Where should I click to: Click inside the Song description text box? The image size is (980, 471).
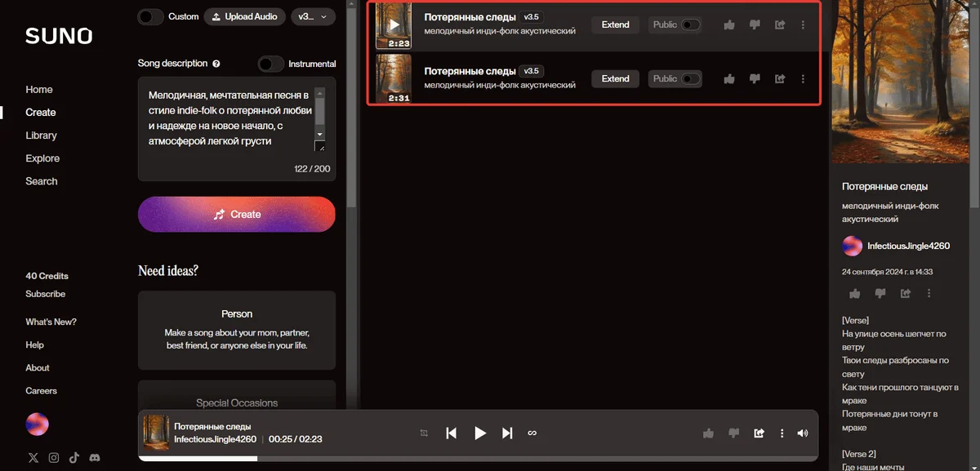coord(225,117)
